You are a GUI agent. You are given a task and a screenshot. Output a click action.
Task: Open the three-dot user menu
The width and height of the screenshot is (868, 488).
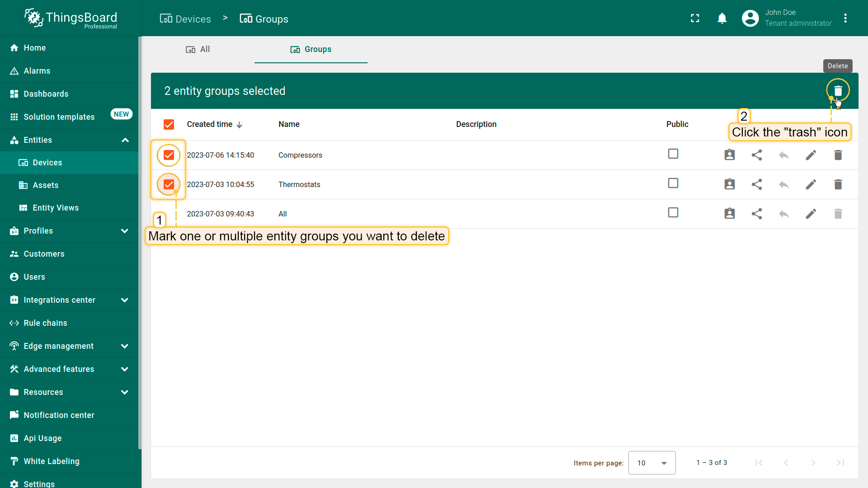845,18
